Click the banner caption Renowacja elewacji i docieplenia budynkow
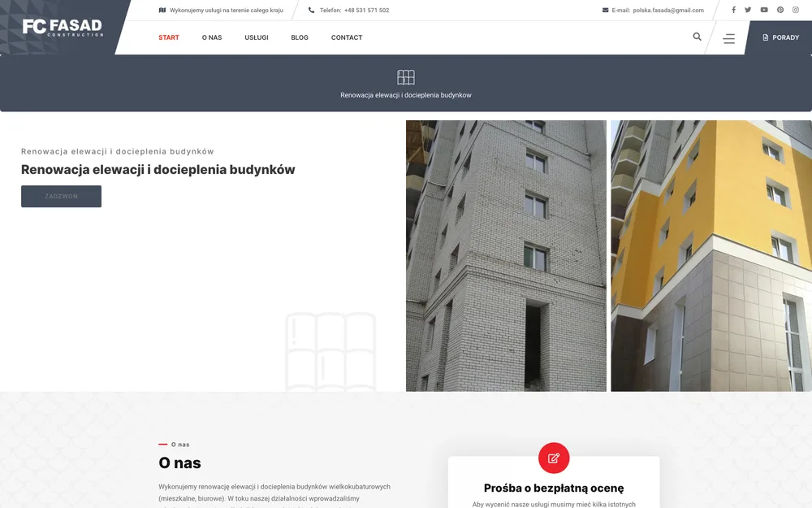 406,95
